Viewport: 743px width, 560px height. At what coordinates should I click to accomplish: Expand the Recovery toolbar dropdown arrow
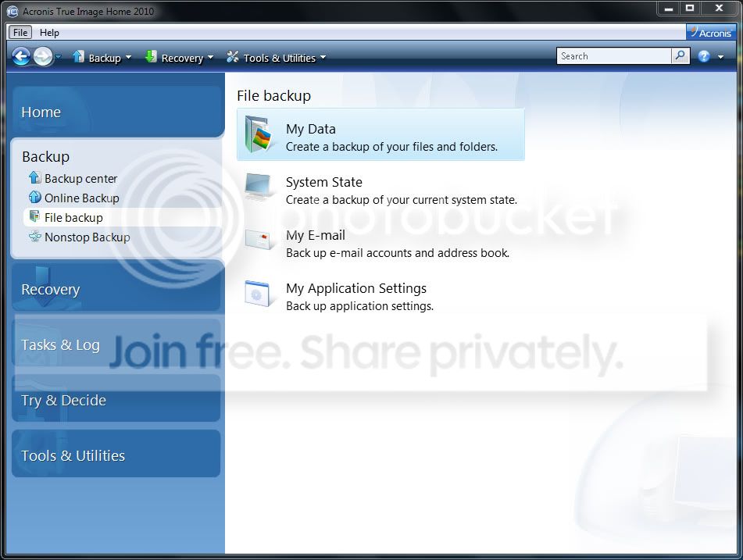pos(210,57)
